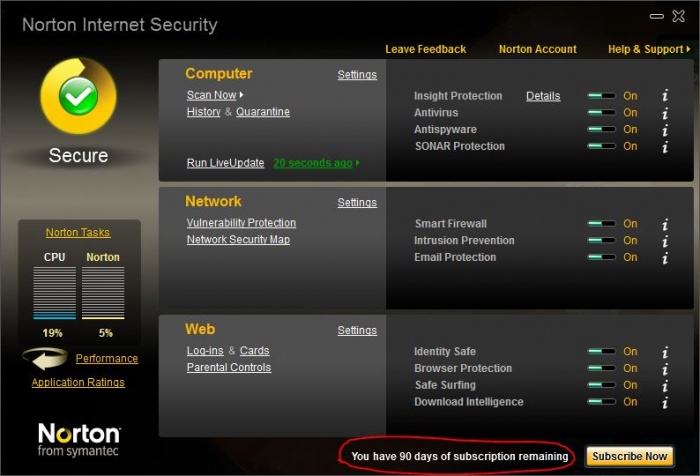
Task: Disable the Intrusion Prevention switch
Action: [601, 241]
